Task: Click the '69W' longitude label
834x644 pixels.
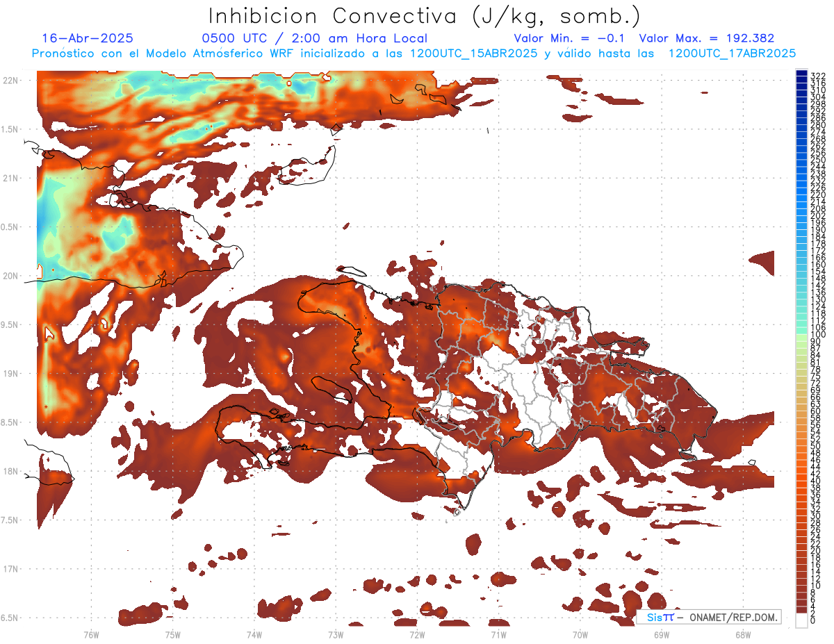Action: (x=662, y=634)
